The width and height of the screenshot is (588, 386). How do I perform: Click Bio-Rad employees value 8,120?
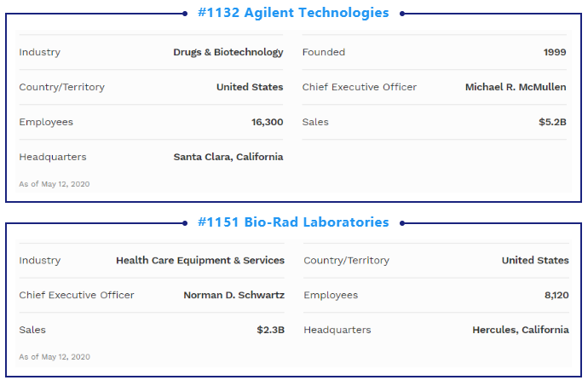pos(556,295)
